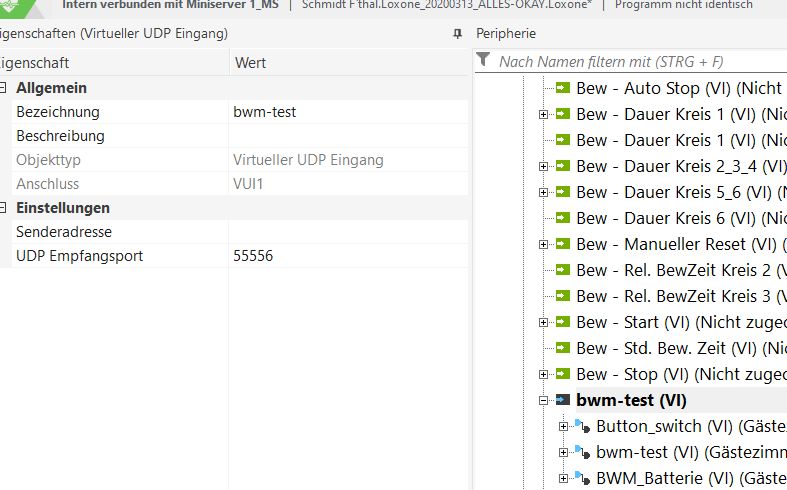Viewport: 787px width, 490px height.
Task: Click green icon of Bew - Dauer Kreis 2_3_4
Action: click(x=563, y=166)
